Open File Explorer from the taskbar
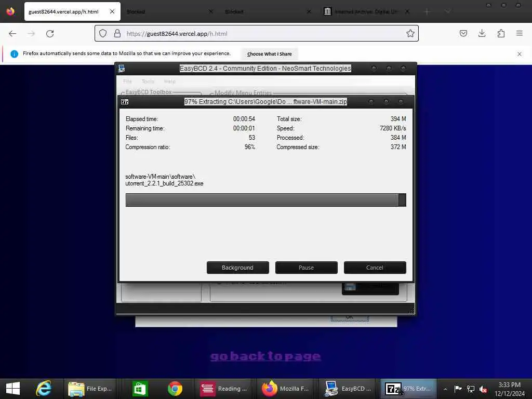 (90, 389)
